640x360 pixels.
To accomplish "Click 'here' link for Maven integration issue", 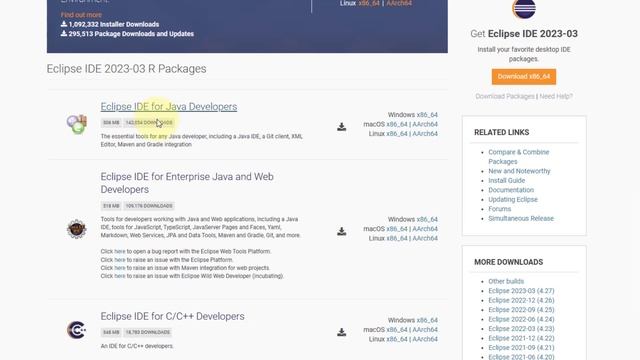I will [x=120, y=268].
